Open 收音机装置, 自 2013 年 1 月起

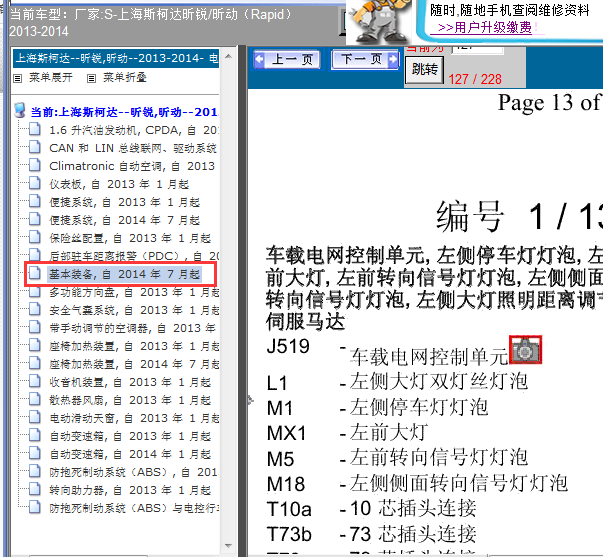[x=130, y=382]
